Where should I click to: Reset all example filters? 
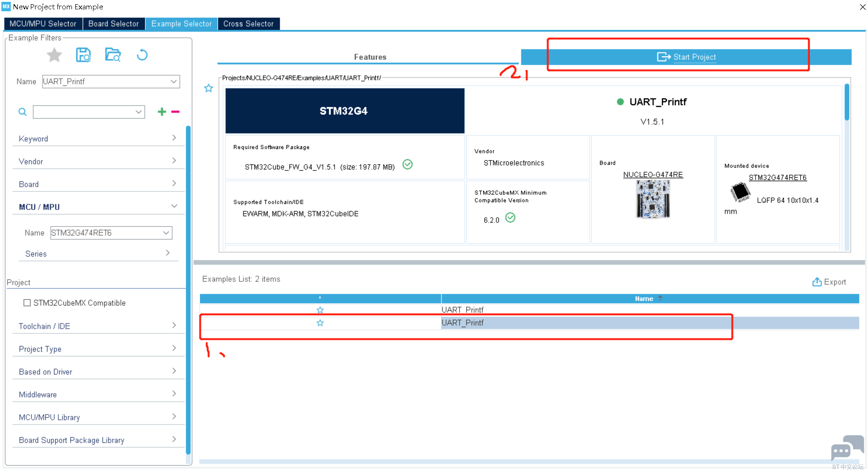pyautogui.click(x=142, y=55)
